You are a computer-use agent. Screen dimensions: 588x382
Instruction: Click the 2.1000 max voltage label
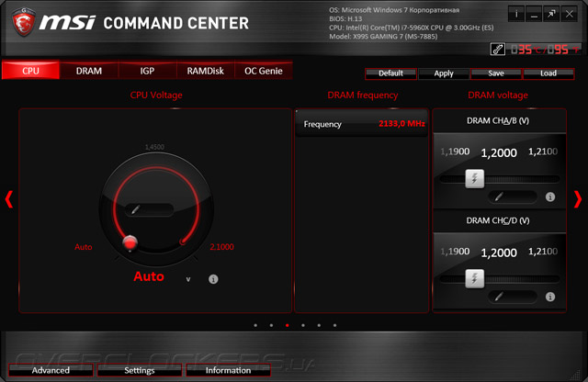click(x=221, y=247)
